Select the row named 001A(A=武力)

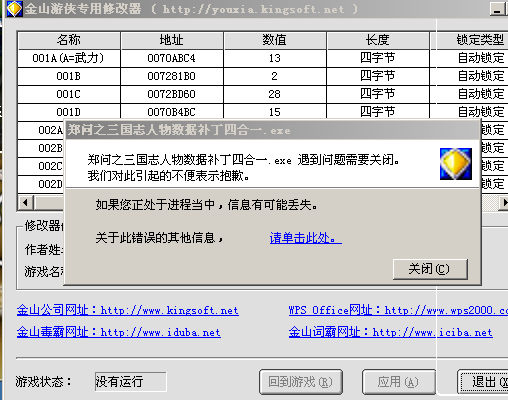(x=69, y=58)
